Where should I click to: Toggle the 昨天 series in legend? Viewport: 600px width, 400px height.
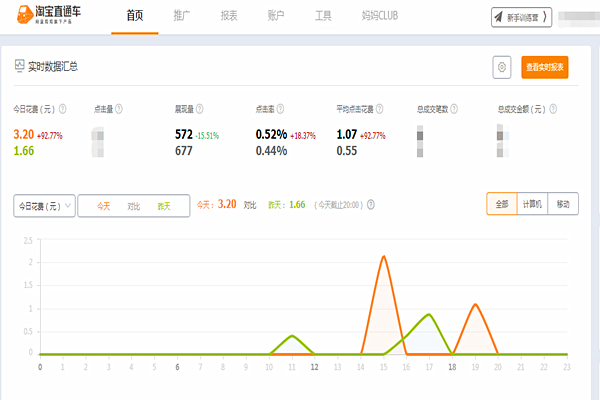(x=164, y=206)
